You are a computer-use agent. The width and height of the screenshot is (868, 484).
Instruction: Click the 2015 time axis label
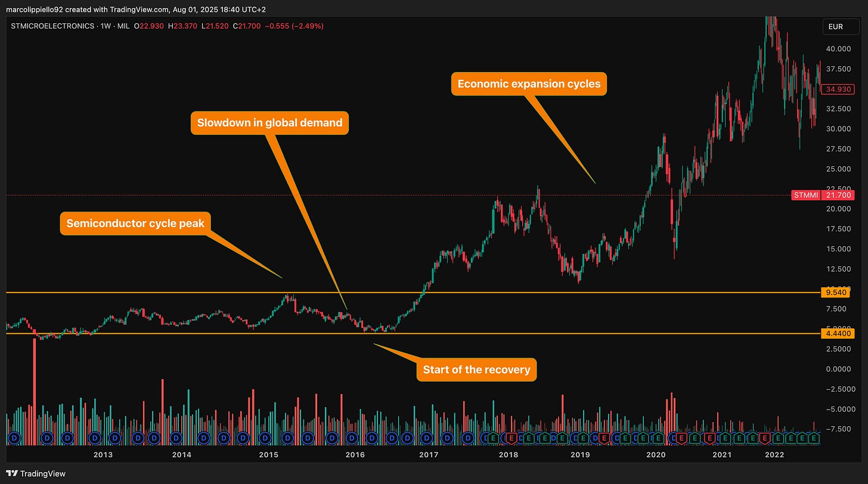pos(269,455)
